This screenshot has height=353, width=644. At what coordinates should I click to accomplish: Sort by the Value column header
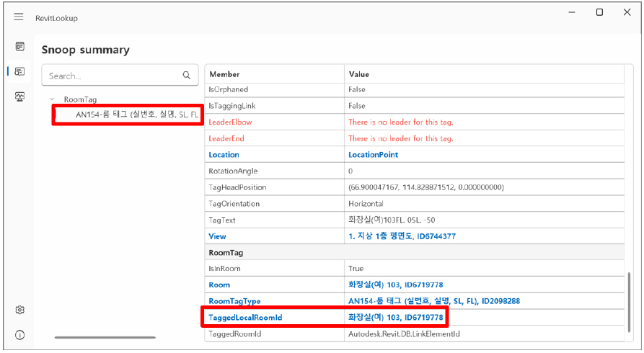[x=359, y=74]
